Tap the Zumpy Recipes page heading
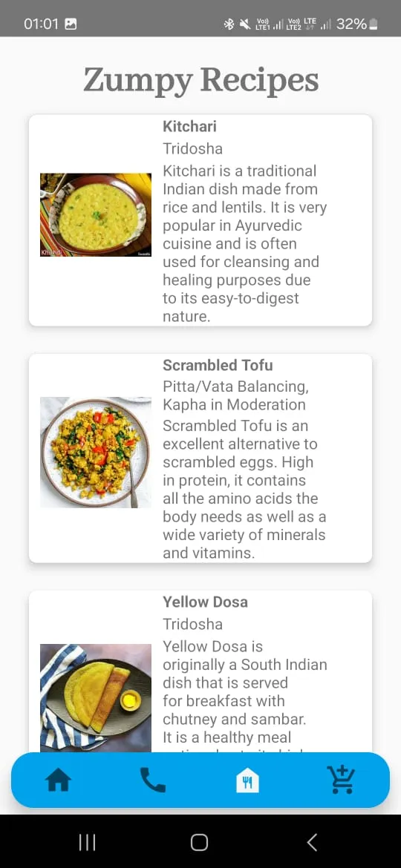The height and width of the screenshot is (868, 401). tap(201, 80)
